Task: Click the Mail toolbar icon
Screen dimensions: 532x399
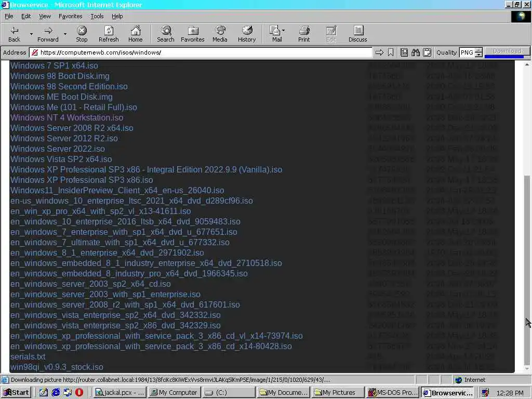Action: pyautogui.click(x=275, y=34)
